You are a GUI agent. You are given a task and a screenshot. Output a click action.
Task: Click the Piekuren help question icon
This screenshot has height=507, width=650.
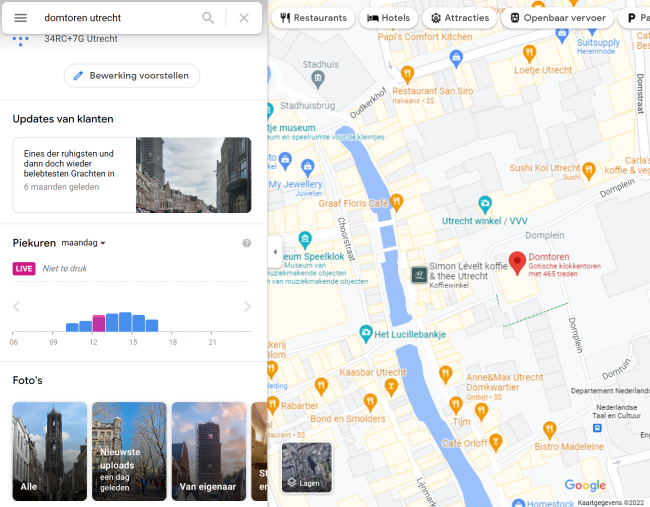(247, 243)
